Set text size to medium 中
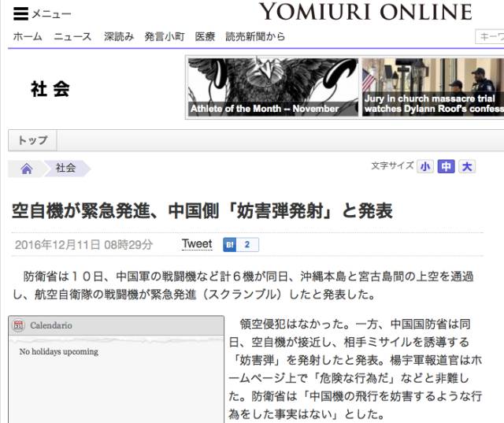This screenshot has height=423, width=504. point(446,166)
